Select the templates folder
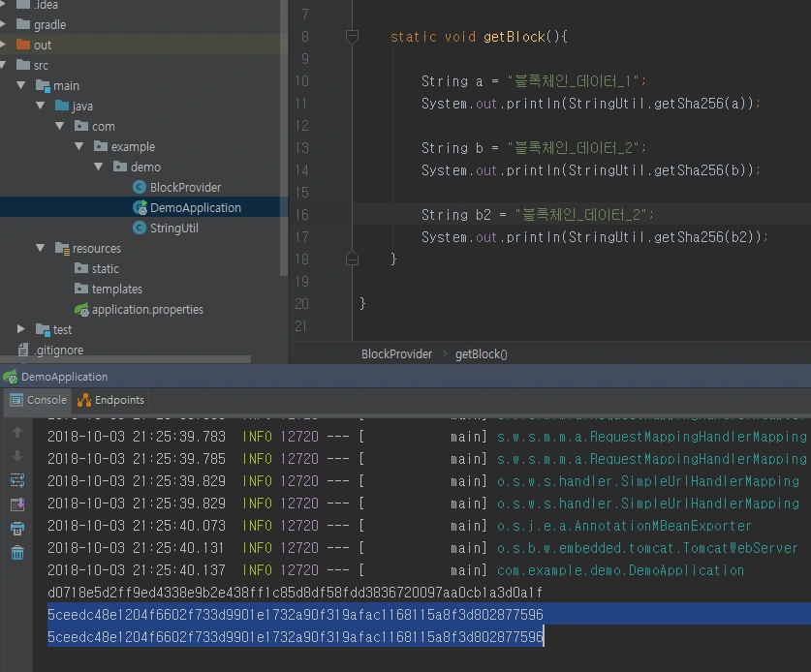 (x=117, y=289)
